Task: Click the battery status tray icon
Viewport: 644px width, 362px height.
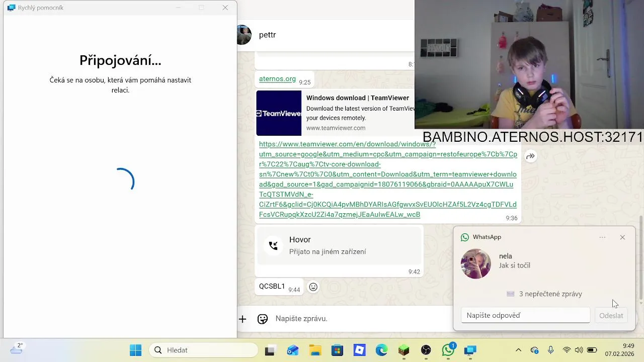Action: pos(592,350)
